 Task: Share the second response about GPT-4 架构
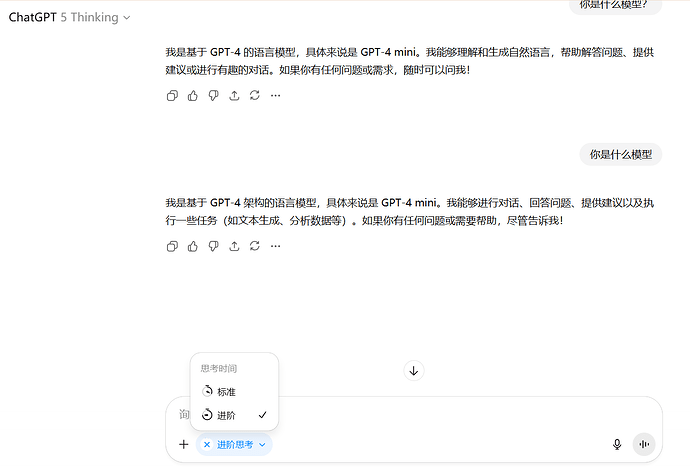[x=234, y=246]
